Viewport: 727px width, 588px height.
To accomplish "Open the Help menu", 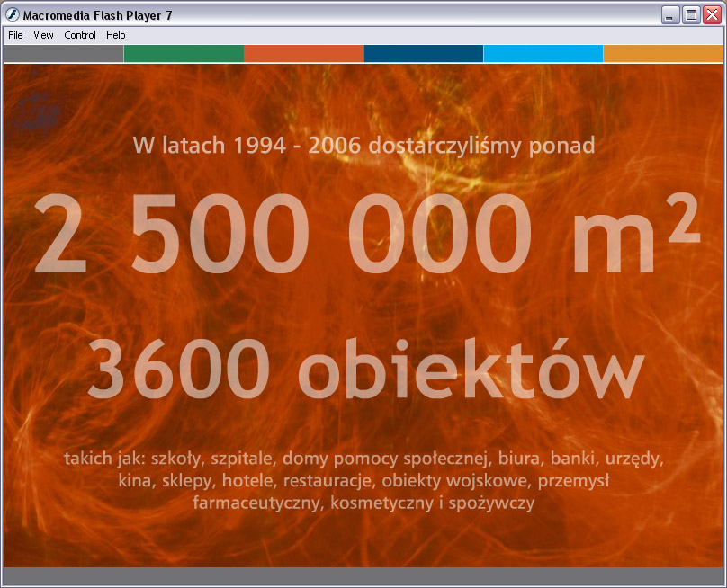I will click(x=116, y=35).
